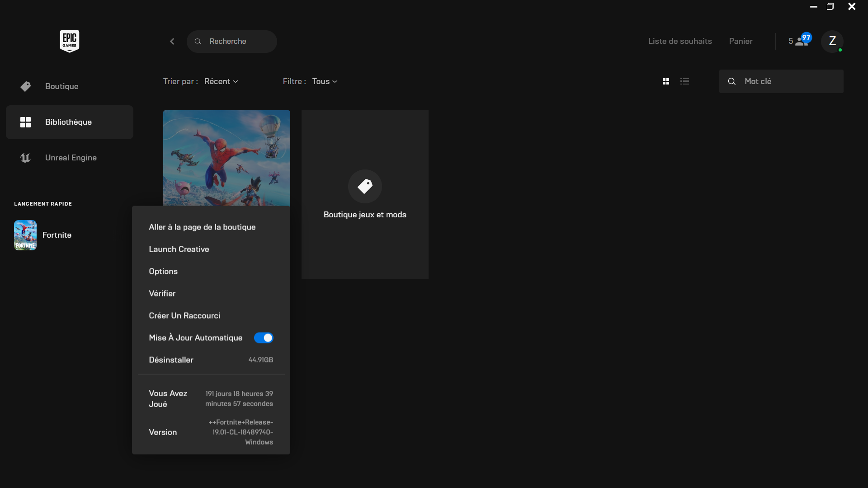This screenshot has width=868, height=488.
Task: Toggle Mise À Jour Automatique switch
Action: point(264,338)
